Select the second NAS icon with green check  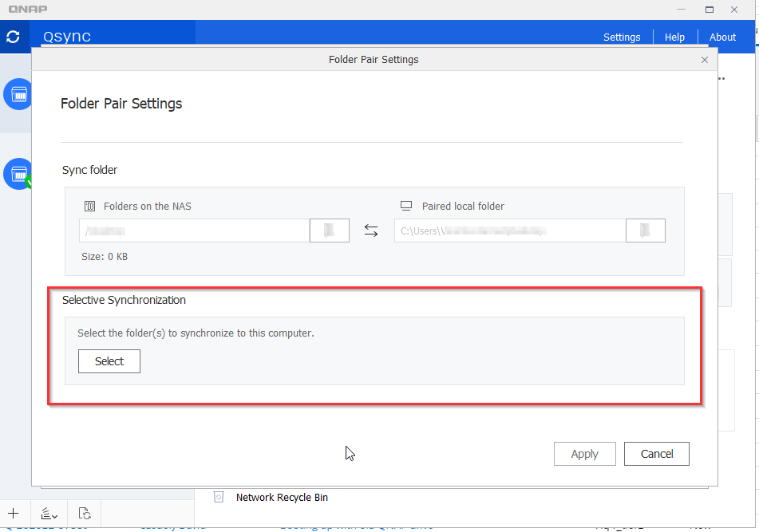point(18,173)
